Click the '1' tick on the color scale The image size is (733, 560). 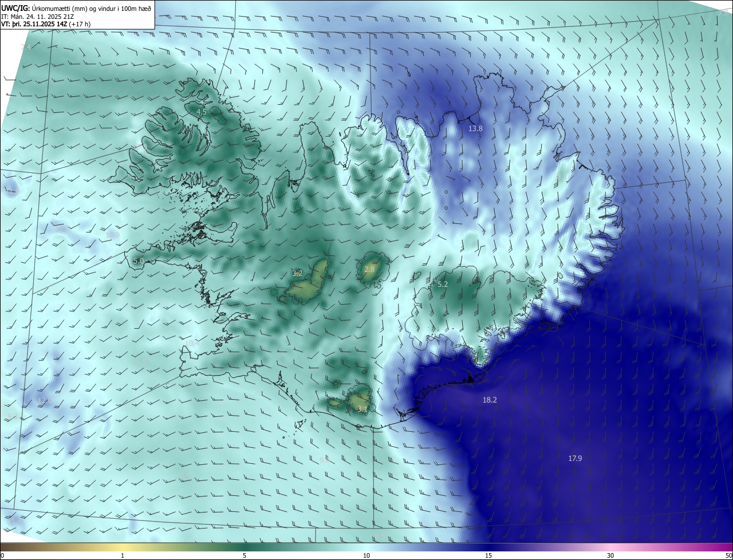[123, 555]
